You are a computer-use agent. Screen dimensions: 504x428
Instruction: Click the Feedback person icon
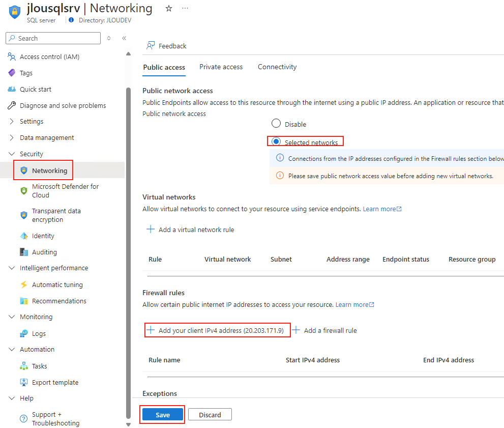click(x=151, y=46)
